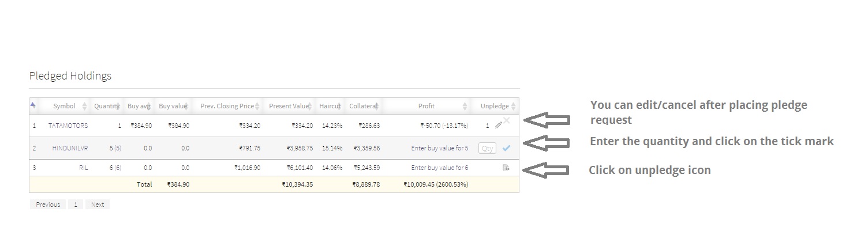The height and width of the screenshot is (242, 868).
Task: Cancel the TATAMOTORS unpledge request with X
Action: point(506,120)
